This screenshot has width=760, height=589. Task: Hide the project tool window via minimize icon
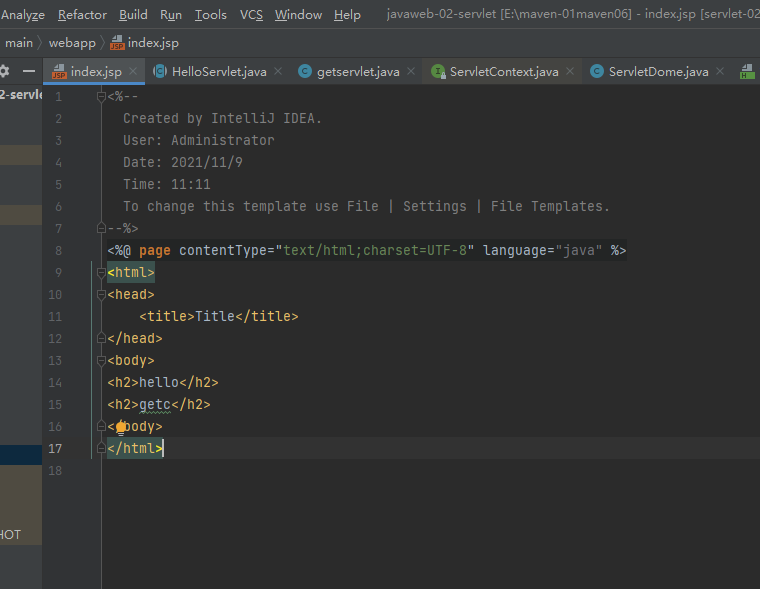tap(29, 72)
